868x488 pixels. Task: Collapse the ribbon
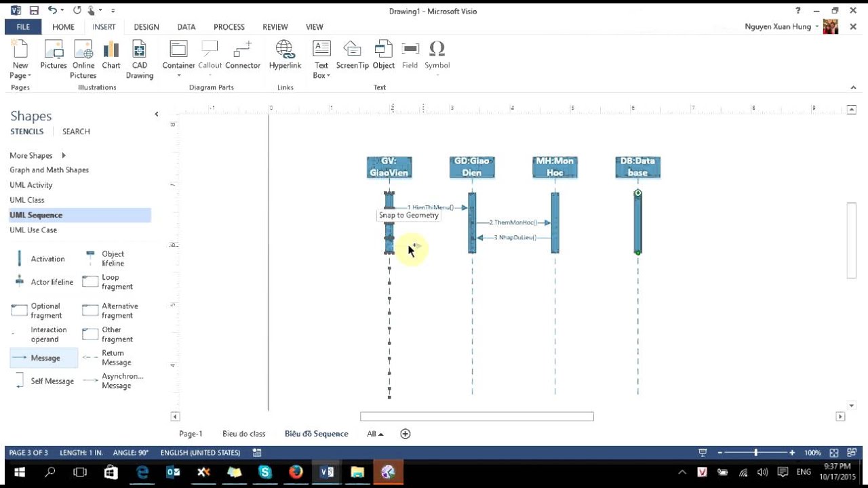[x=853, y=87]
